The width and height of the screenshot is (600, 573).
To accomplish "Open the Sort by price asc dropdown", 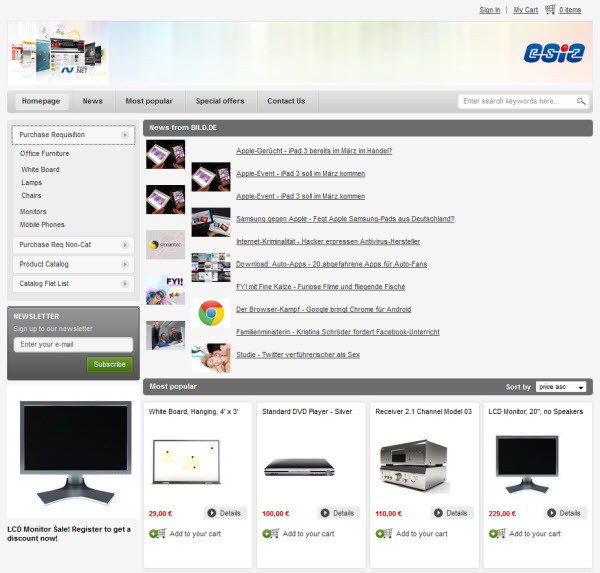I will point(561,387).
